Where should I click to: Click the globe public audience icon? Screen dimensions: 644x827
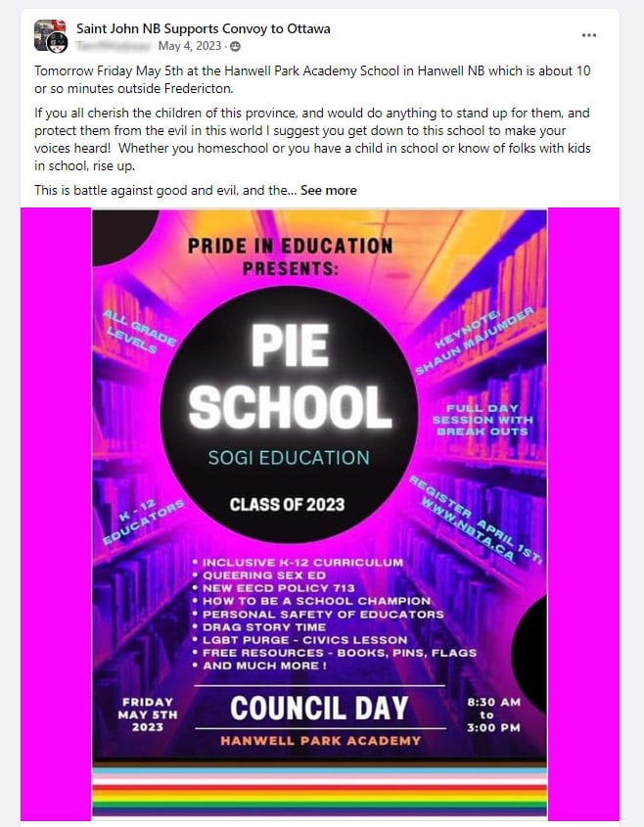(235, 46)
